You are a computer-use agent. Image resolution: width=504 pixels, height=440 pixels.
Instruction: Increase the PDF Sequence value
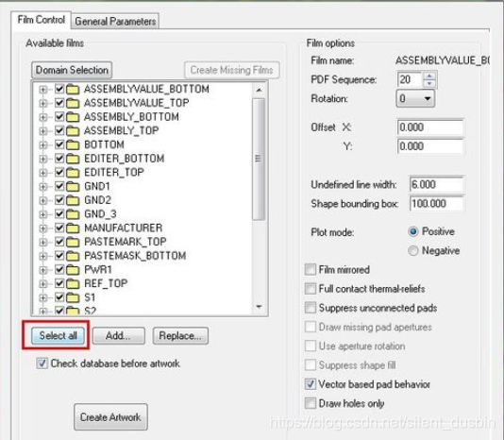[429, 76]
